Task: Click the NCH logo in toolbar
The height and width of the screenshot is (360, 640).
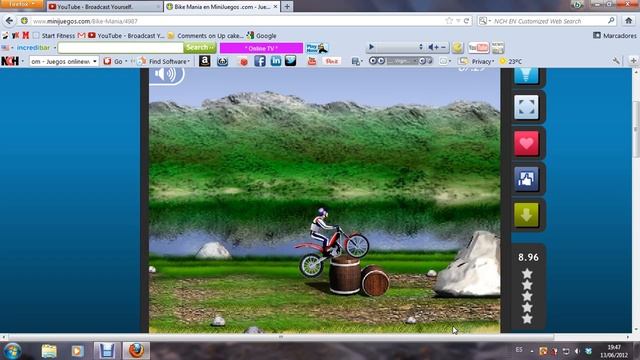Action: pyautogui.click(x=10, y=61)
